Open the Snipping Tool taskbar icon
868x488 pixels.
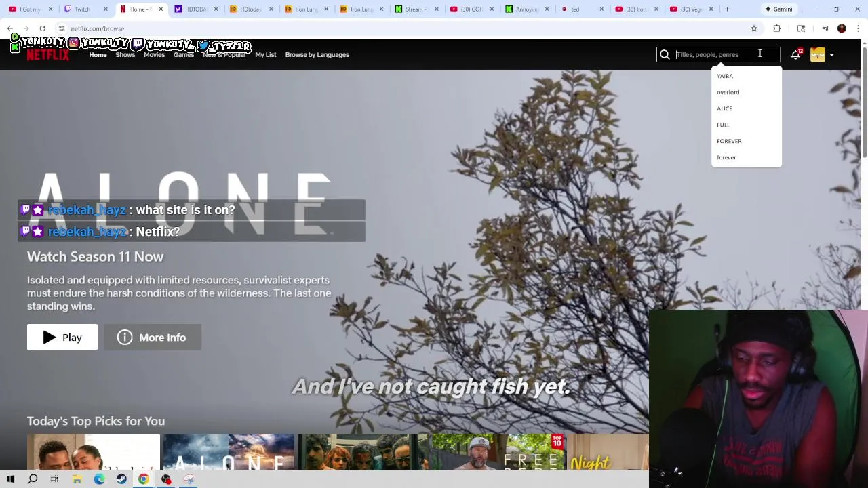(x=189, y=479)
